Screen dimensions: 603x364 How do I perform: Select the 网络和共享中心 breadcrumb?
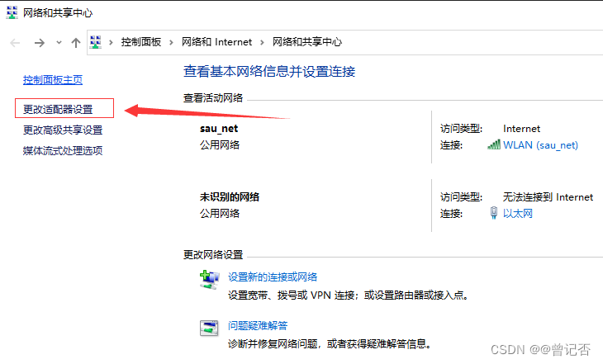point(307,42)
